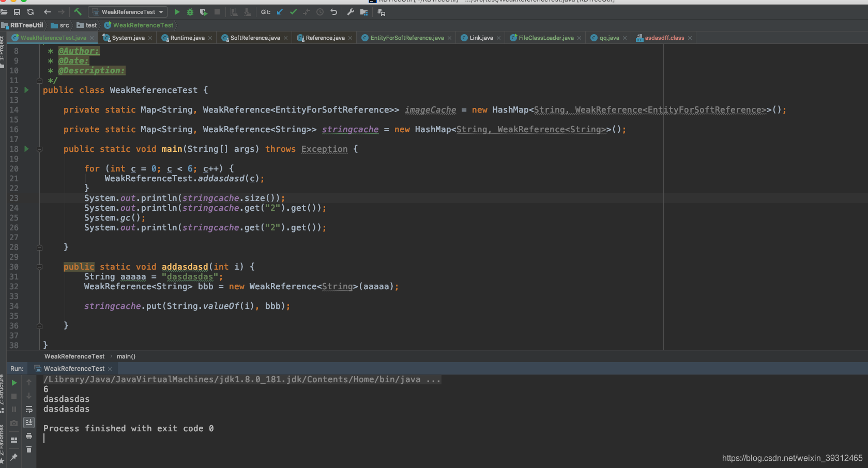Click the run gutter arrow beside class declaration

(26, 90)
